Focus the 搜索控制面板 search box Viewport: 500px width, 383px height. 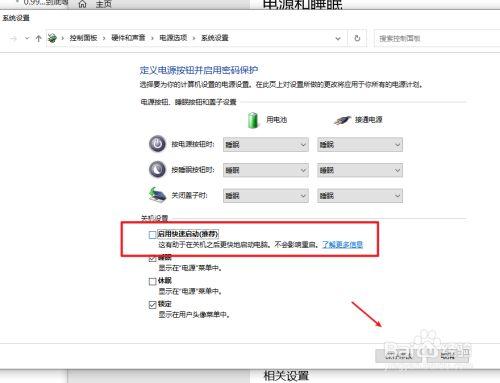click(x=437, y=38)
